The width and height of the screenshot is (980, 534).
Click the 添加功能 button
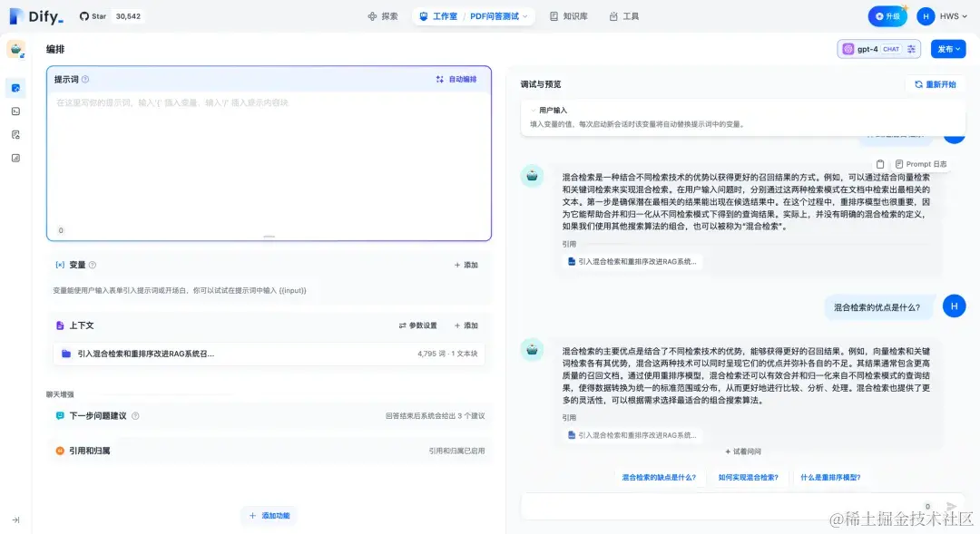pos(269,515)
